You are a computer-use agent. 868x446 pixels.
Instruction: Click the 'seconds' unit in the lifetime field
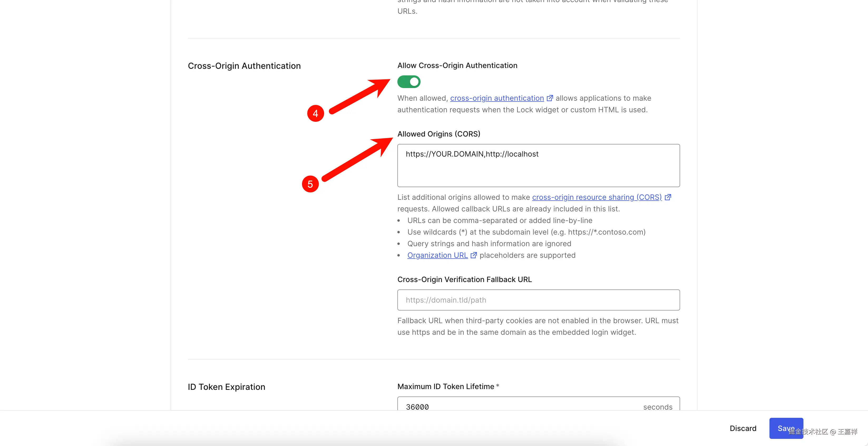(658, 407)
